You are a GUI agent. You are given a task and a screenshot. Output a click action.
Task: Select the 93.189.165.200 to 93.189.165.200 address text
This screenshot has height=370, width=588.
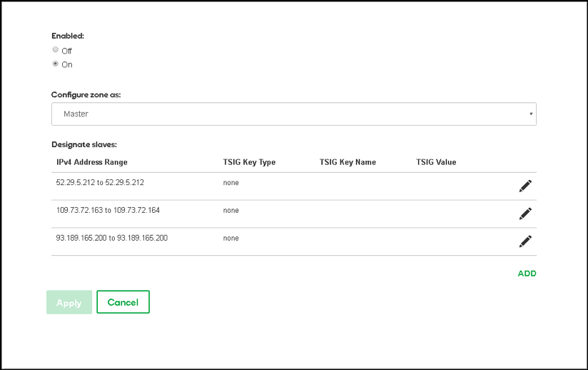[112, 238]
